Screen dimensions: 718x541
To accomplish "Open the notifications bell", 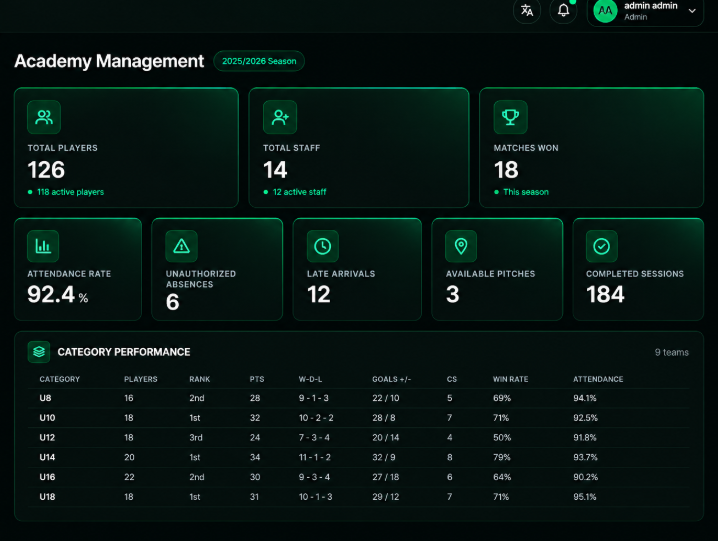I will tap(563, 10).
